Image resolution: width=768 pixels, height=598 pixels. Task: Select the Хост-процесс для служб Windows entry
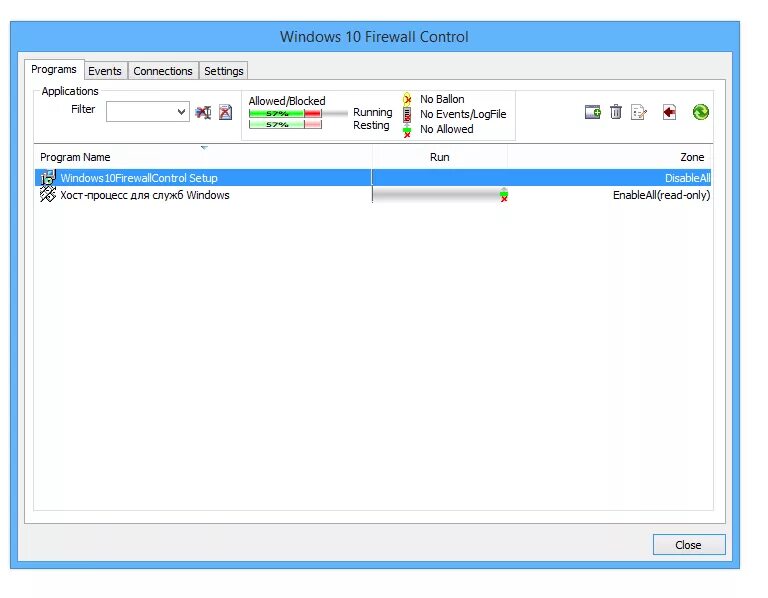(x=144, y=195)
